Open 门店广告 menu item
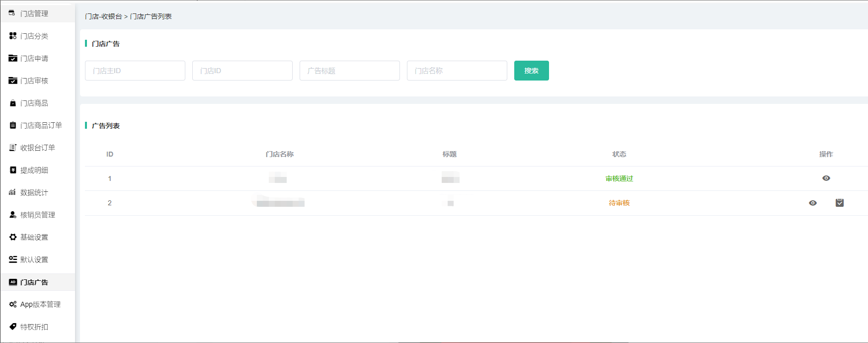Image resolution: width=868 pixels, height=343 pixels. (x=34, y=282)
